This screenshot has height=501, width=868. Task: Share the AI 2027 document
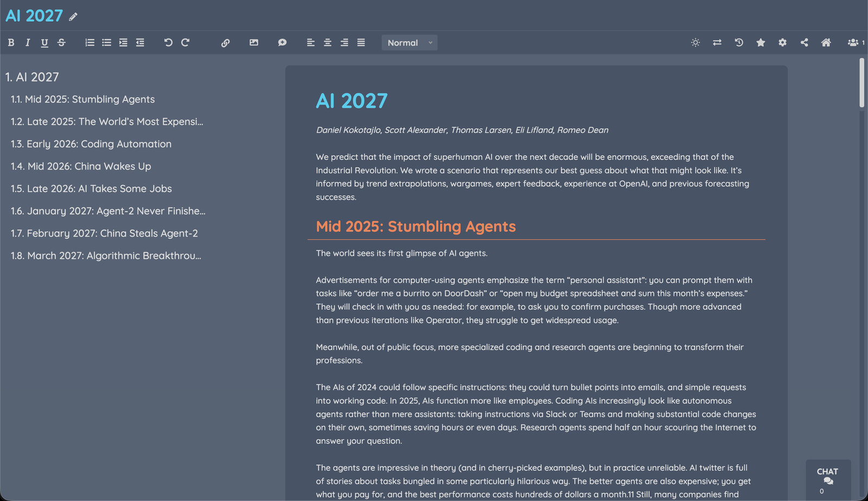tap(804, 42)
